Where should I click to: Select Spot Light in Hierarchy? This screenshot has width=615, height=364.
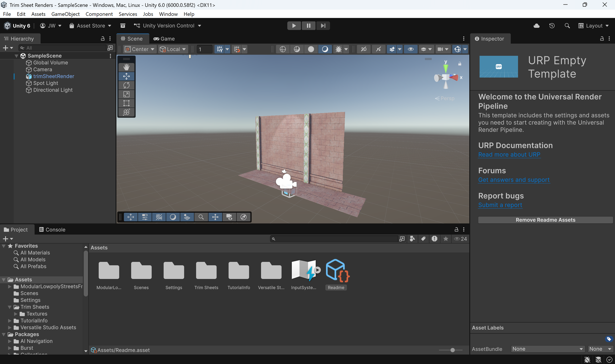click(46, 83)
